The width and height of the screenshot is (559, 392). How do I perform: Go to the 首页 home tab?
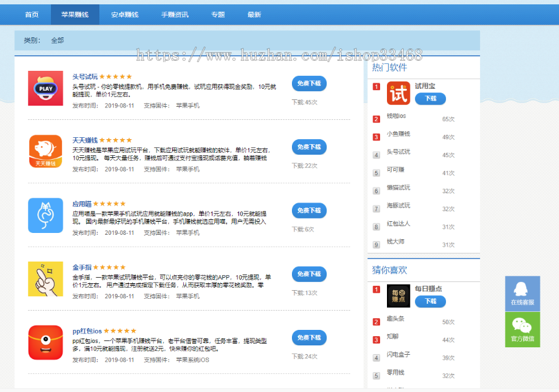(x=31, y=14)
